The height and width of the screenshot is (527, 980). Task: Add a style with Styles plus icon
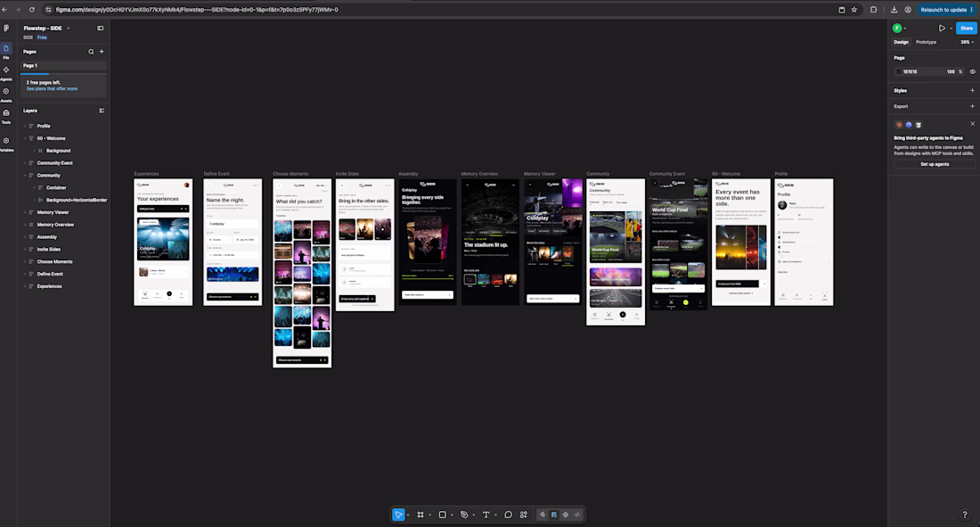pyautogui.click(x=972, y=91)
